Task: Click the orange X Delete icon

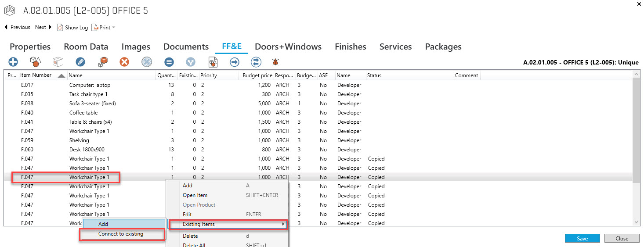Action: tap(124, 62)
